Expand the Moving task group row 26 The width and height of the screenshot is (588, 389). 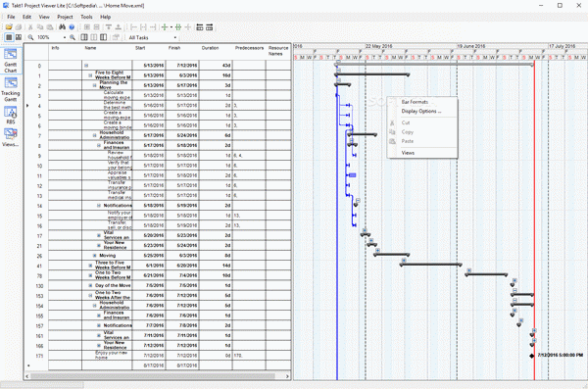[x=94, y=256]
